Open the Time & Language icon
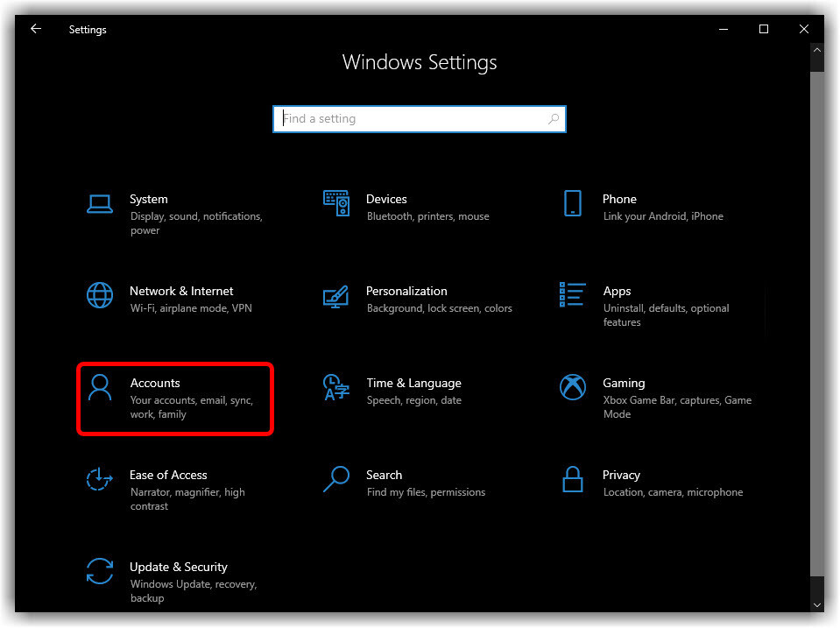Viewport: 840px width, 628px height. coord(335,387)
